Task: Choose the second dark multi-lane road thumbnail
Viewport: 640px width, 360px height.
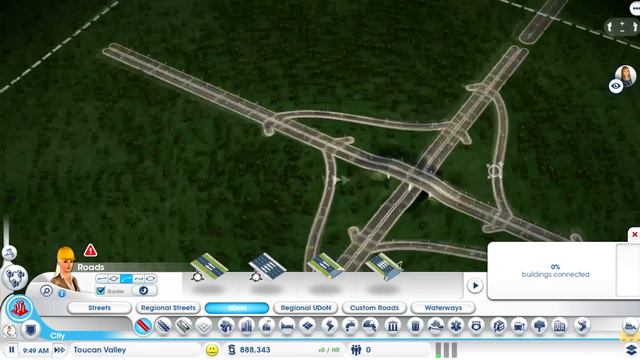Action: [x=267, y=267]
